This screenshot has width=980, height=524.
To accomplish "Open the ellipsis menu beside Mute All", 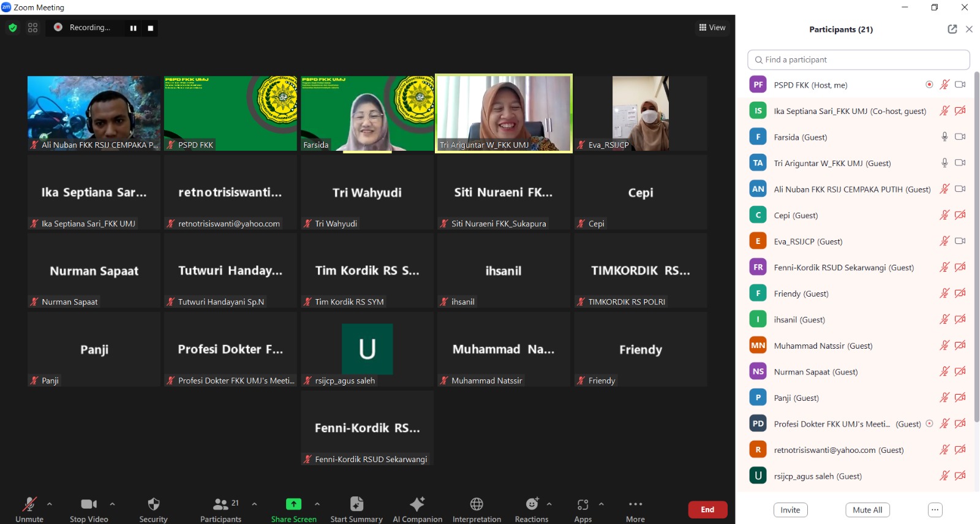I will pos(935,510).
